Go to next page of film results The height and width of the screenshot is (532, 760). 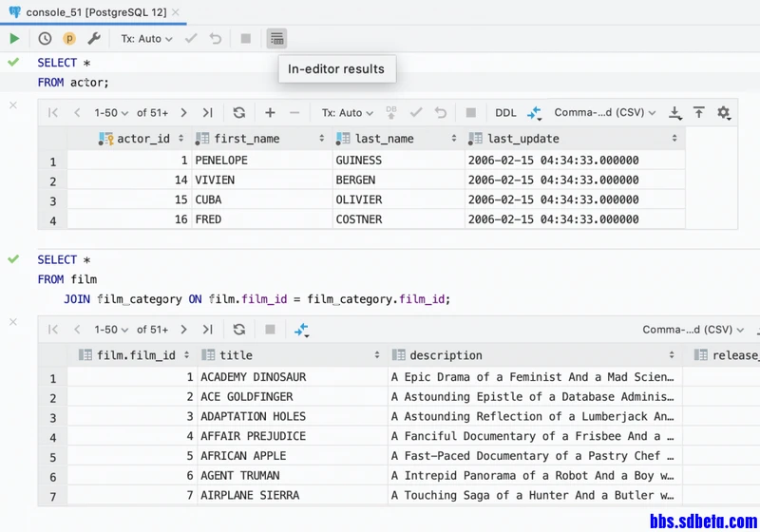[183, 330]
